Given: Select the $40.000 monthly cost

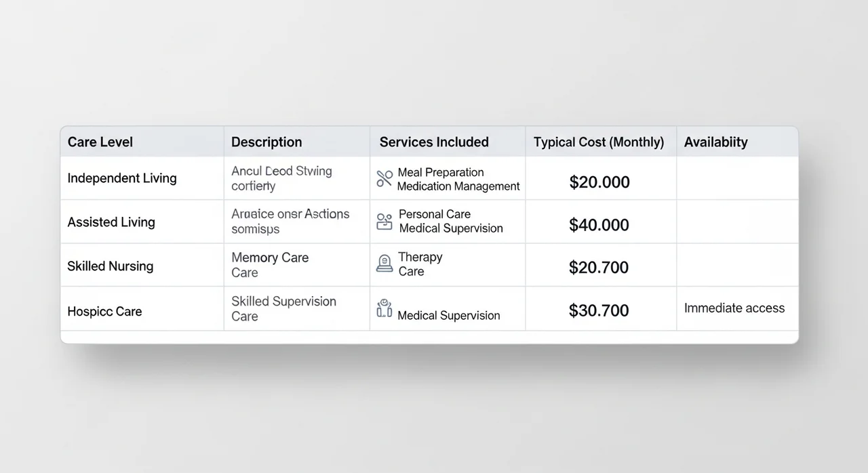Looking at the screenshot, I should click(599, 226).
